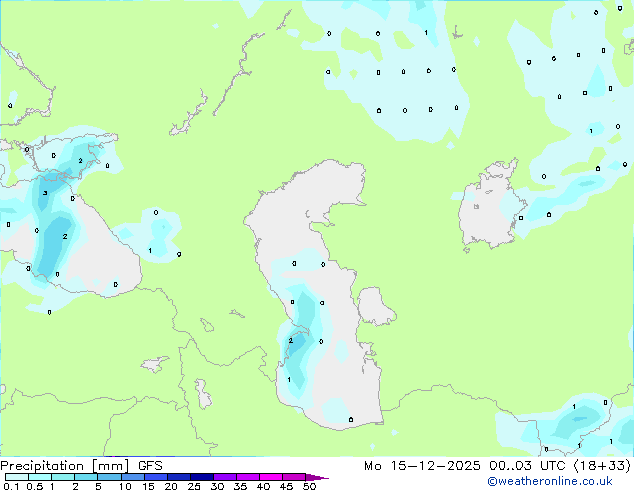Screen dimensions: 634x490
Task: Select the "00..03 UTC" time range
Action: click(527, 466)
